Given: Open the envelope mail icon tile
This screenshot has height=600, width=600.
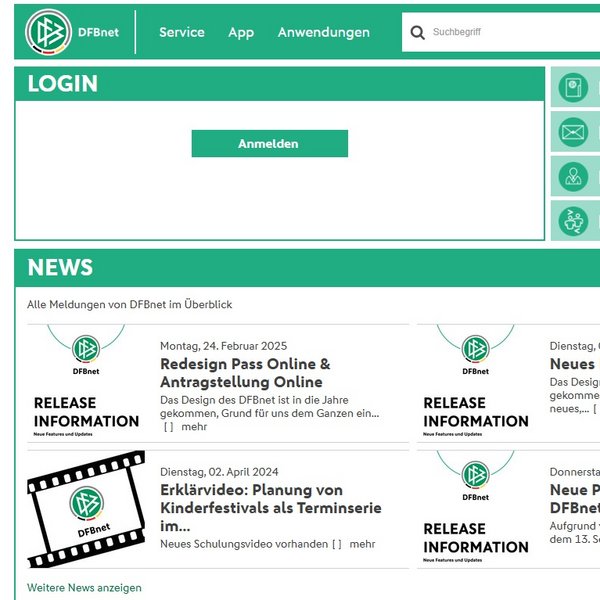Looking at the screenshot, I should [x=574, y=132].
